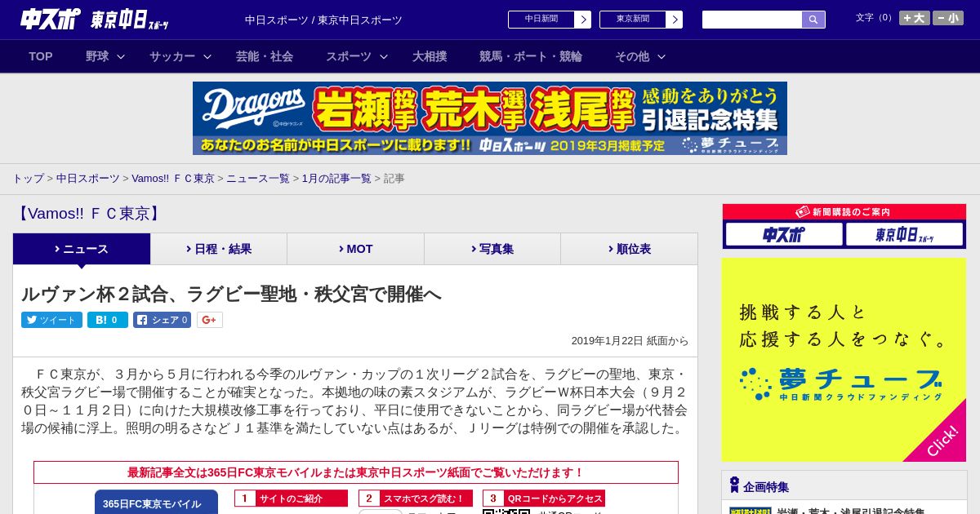The height and width of the screenshot is (514, 980).
Task: Increase text size with 大 button
Action: pos(915,18)
